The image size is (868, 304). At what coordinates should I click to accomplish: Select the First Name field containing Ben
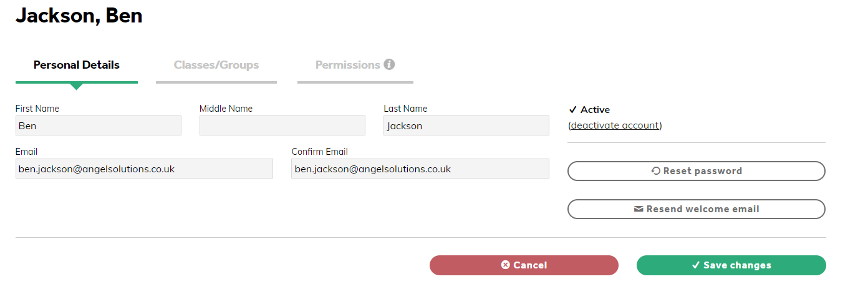[x=99, y=125]
